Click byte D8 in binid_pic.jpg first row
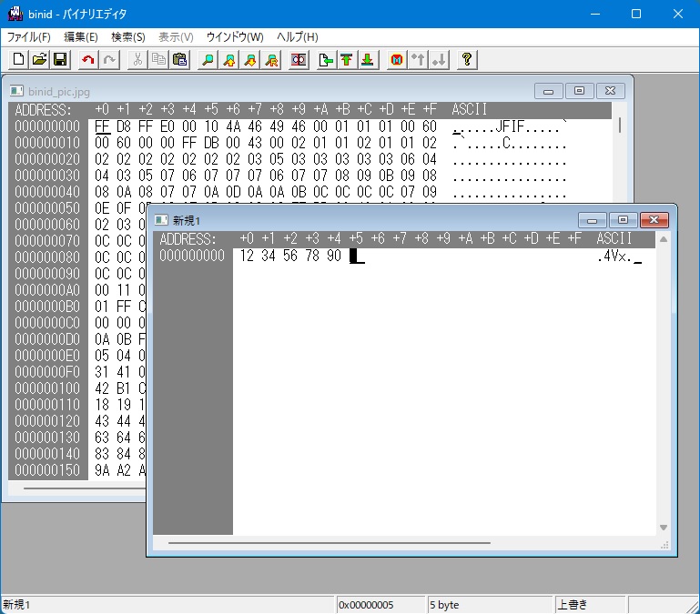700x614 pixels. pyautogui.click(x=124, y=126)
